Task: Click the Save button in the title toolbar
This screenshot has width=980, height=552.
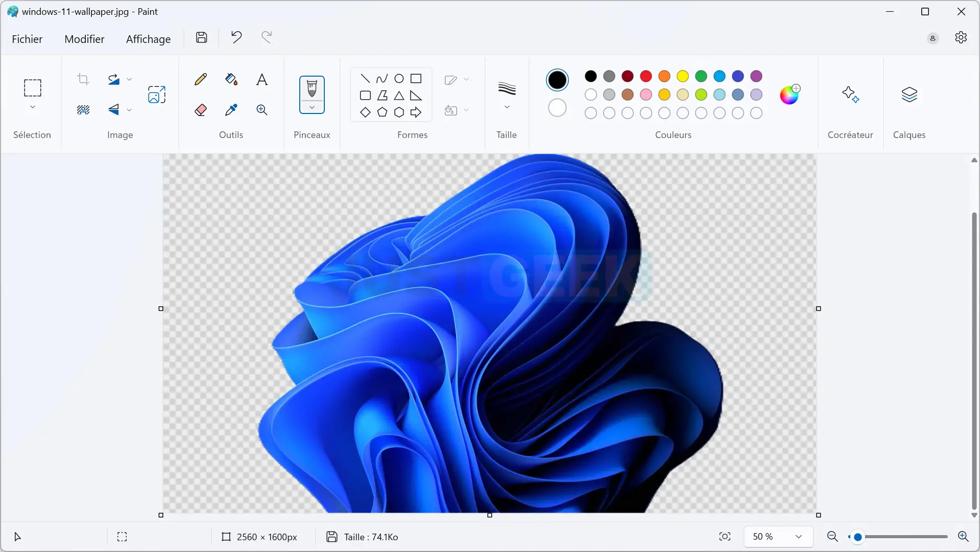Action: (x=202, y=37)
